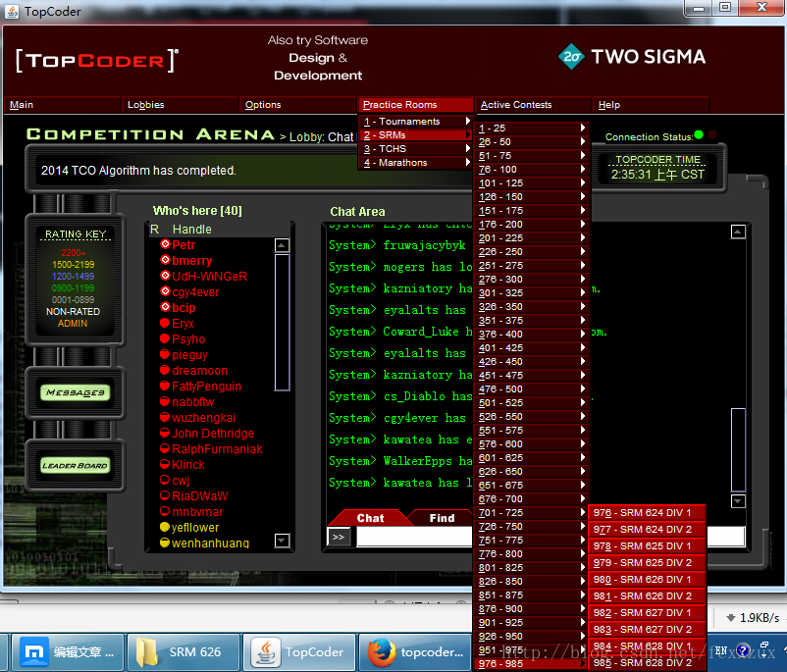Select room 980 - SRM 626 DIV 1
This screenshot has height=672, width=787.
pos(647,579)
